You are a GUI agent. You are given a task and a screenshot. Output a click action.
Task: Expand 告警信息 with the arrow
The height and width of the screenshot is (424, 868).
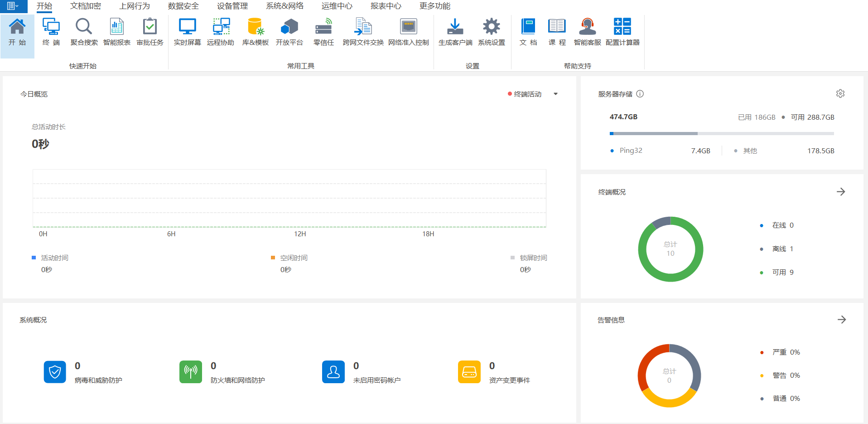click(x=841, y=320)
